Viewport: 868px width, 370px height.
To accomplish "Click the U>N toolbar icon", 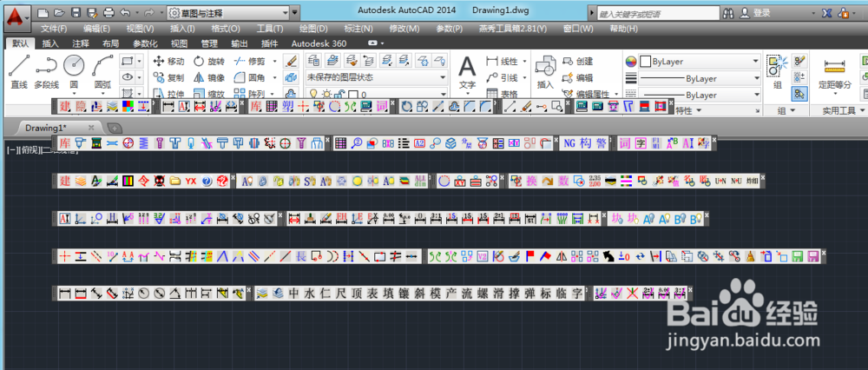I will pos(720,181).
